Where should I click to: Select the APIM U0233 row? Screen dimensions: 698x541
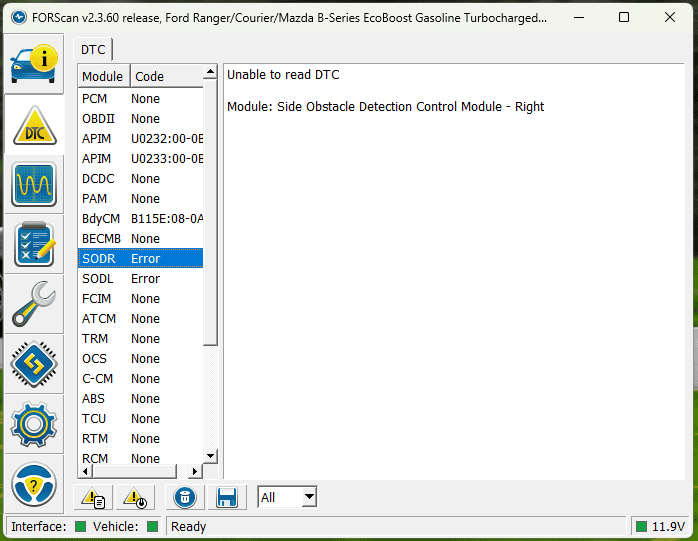pos(141,159)
